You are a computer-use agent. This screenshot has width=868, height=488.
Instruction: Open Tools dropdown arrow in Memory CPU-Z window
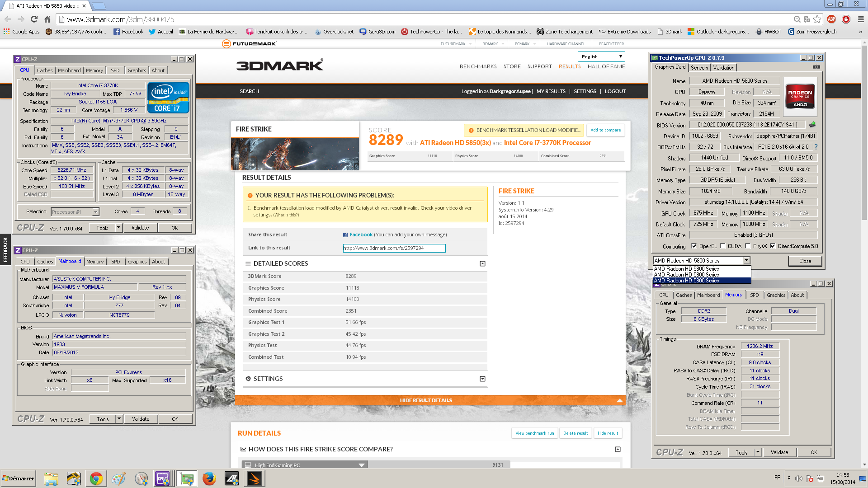758,452
